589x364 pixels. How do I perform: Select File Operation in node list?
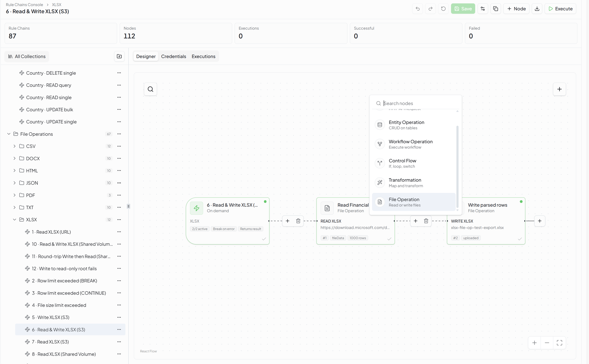tap(414, 202)
